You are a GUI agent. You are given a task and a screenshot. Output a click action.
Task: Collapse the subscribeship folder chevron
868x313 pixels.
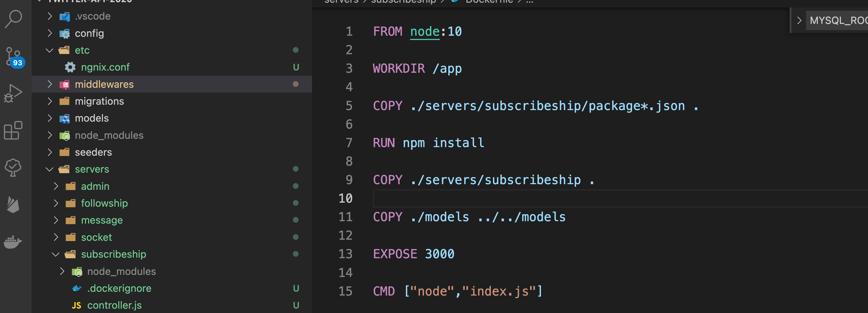[55, 254]
